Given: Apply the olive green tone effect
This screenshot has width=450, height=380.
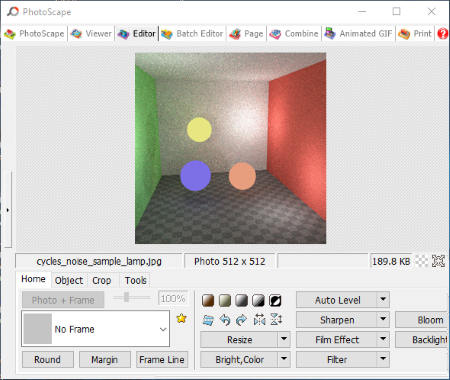Looking at the screenshot, I should 225,300.
